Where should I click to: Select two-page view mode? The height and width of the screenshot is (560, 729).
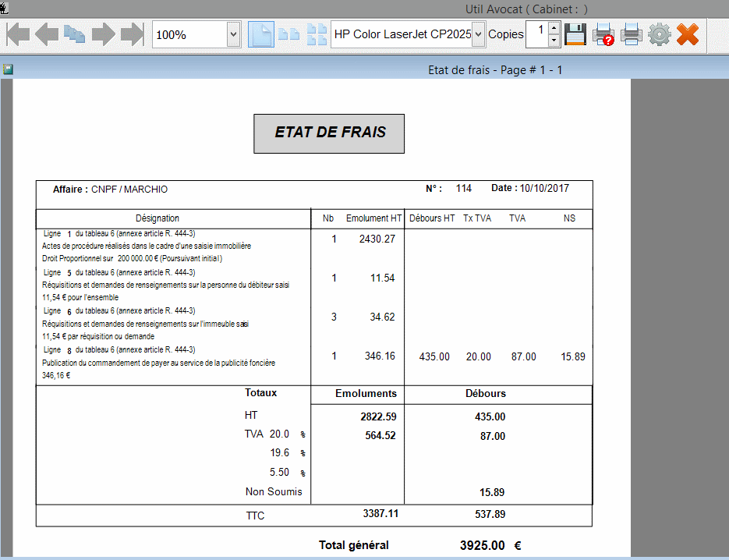click(x=288, y=34)
